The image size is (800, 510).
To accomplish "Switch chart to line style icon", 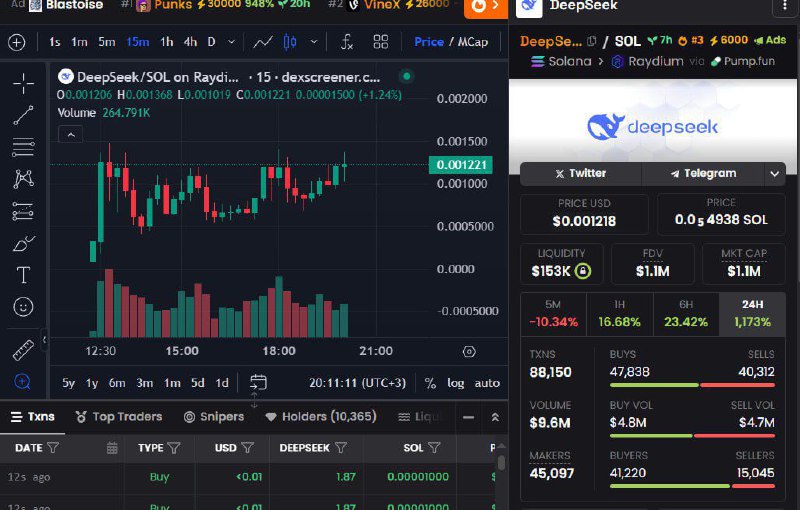I will tap(263, 42).
